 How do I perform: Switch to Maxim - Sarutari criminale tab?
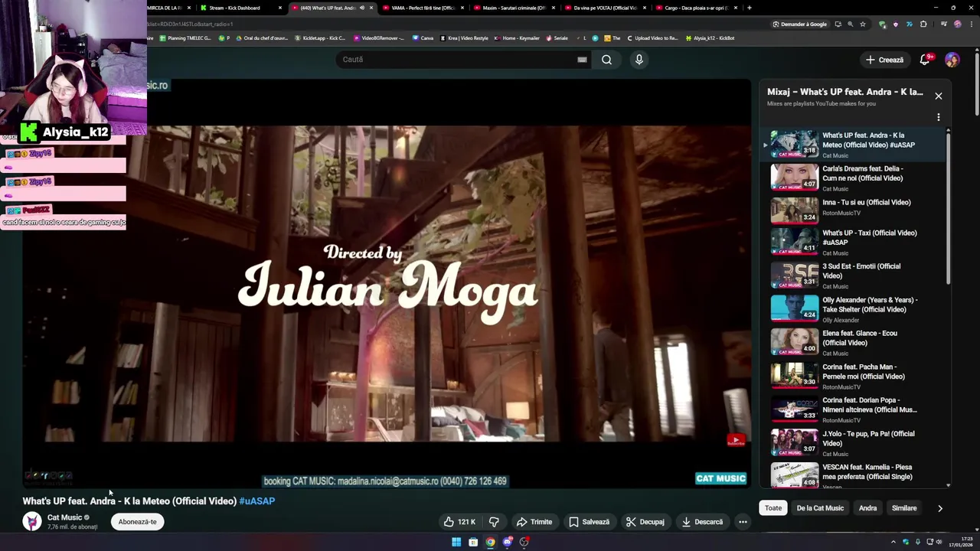click(514, 8)
